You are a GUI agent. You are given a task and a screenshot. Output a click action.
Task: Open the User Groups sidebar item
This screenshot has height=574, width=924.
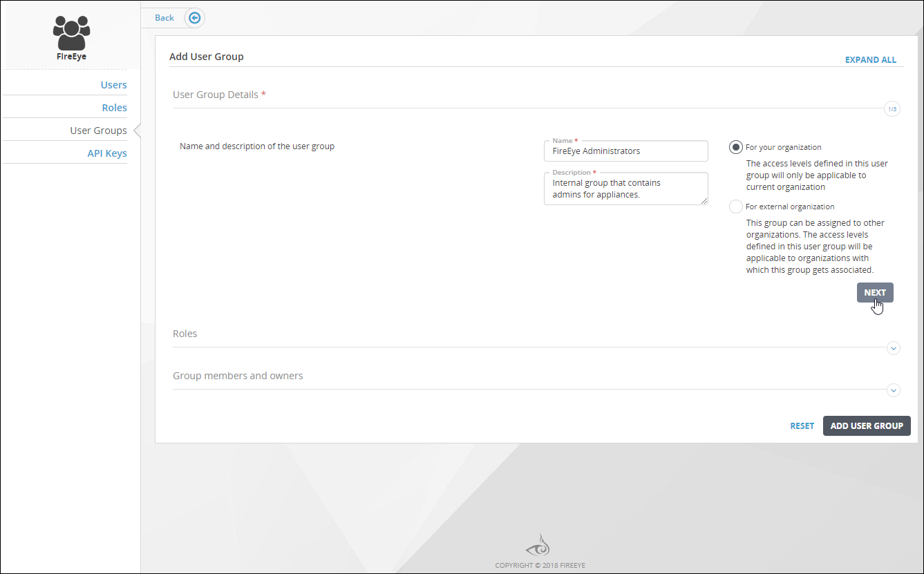pos(99,131)
